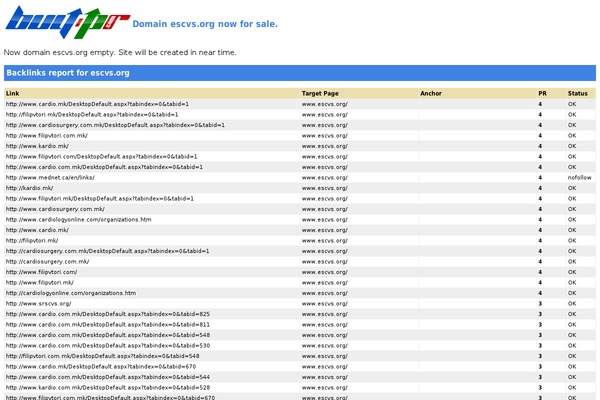Open the http://cardiosurgery.com.mk/ link without www
The width and height of the screenshot is (600, 400).
coord(47,262)
